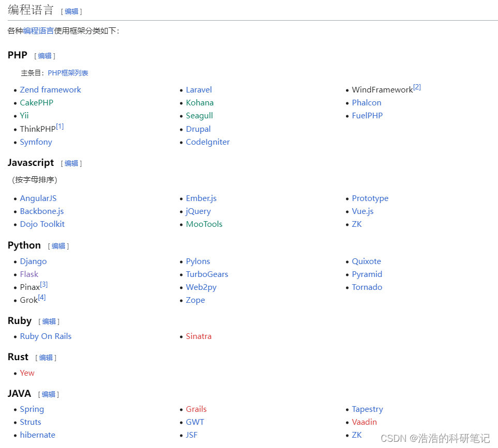Open the Spring link
This screenshot has height=448, width=498.
(x=32, y=409)
